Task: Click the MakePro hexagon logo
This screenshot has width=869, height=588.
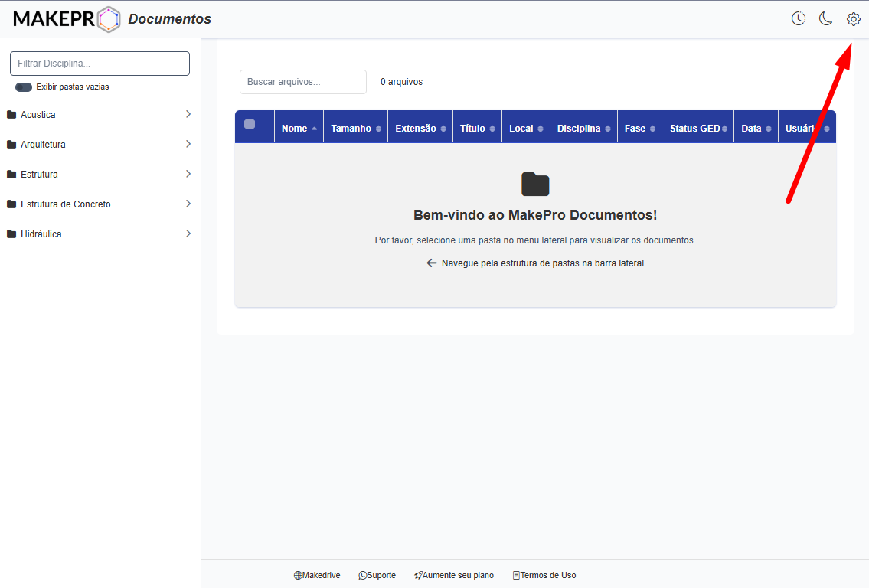Action: click(x=109, y=19)
